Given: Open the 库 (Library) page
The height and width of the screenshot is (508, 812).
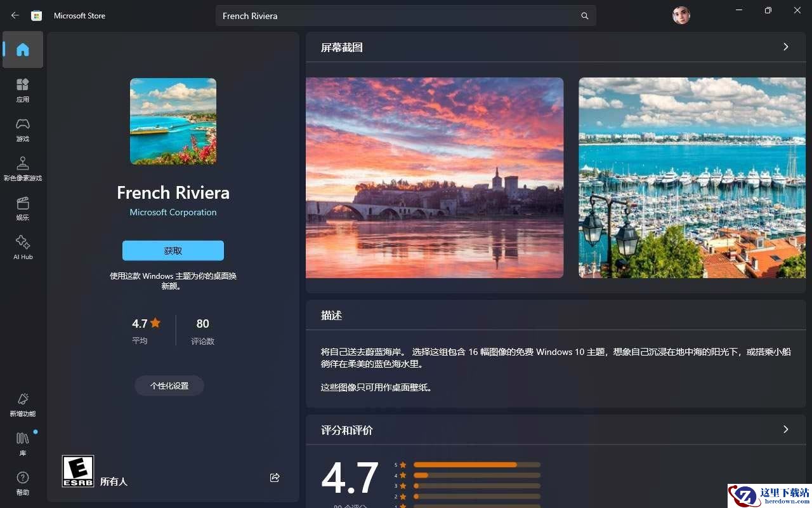Looking at the screenshot, I should coord(23,443).
